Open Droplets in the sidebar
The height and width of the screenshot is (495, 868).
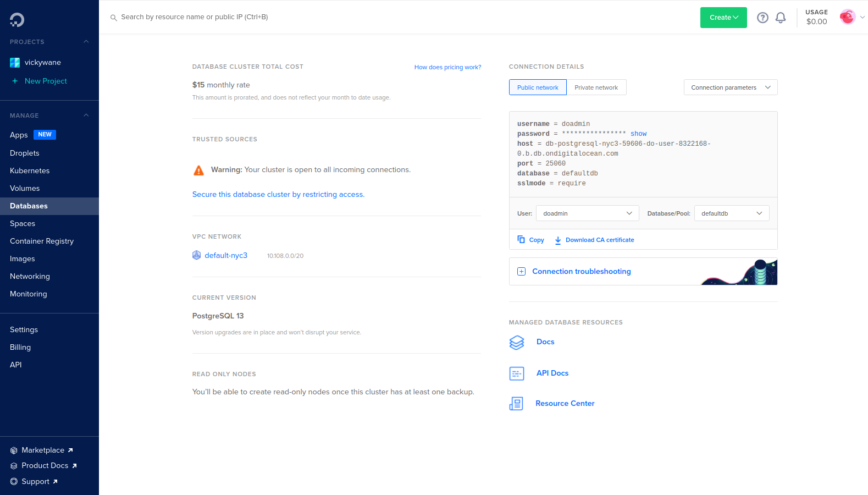[x=25, y=153]
